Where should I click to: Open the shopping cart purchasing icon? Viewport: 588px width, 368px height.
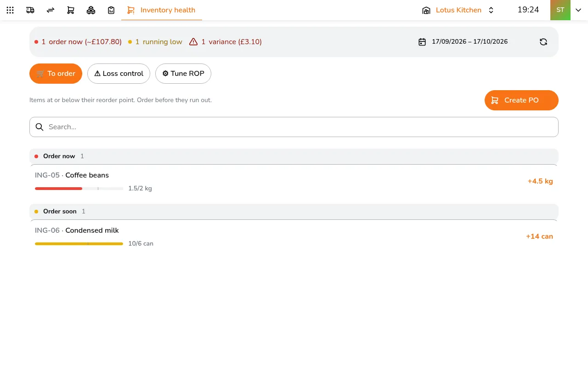(x=71, y=10)
